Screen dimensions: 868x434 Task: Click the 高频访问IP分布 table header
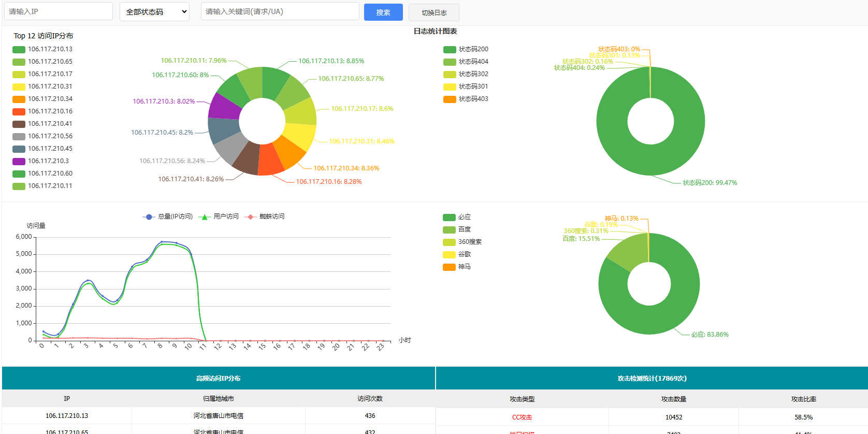tap(218, 379)
